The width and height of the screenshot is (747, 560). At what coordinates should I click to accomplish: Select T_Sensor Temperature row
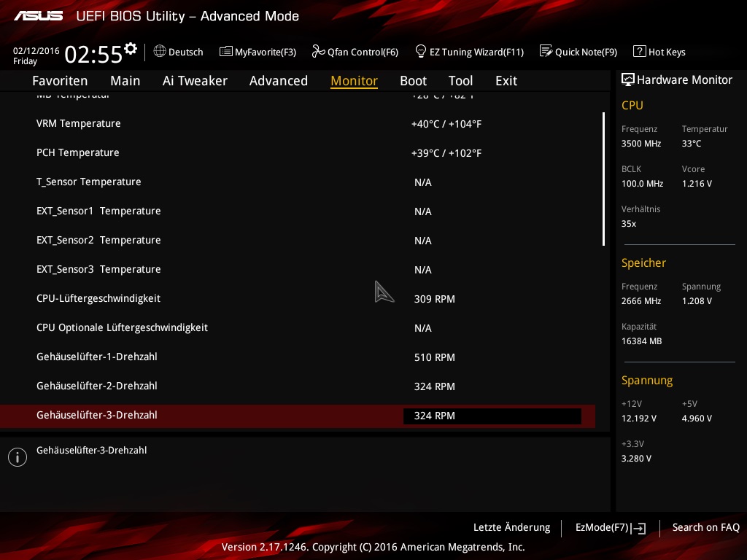point(298,182)
